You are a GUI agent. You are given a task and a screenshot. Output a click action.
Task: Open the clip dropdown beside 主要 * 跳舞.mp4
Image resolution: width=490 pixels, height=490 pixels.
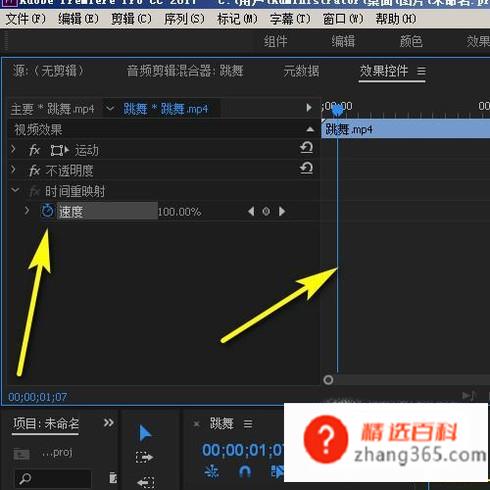(x=110, y=109)
